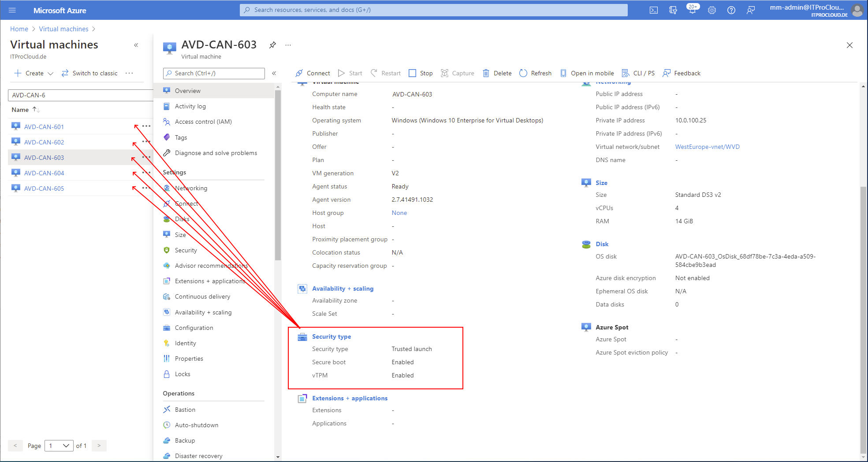Click Restart in the command bar

point(386,73)
